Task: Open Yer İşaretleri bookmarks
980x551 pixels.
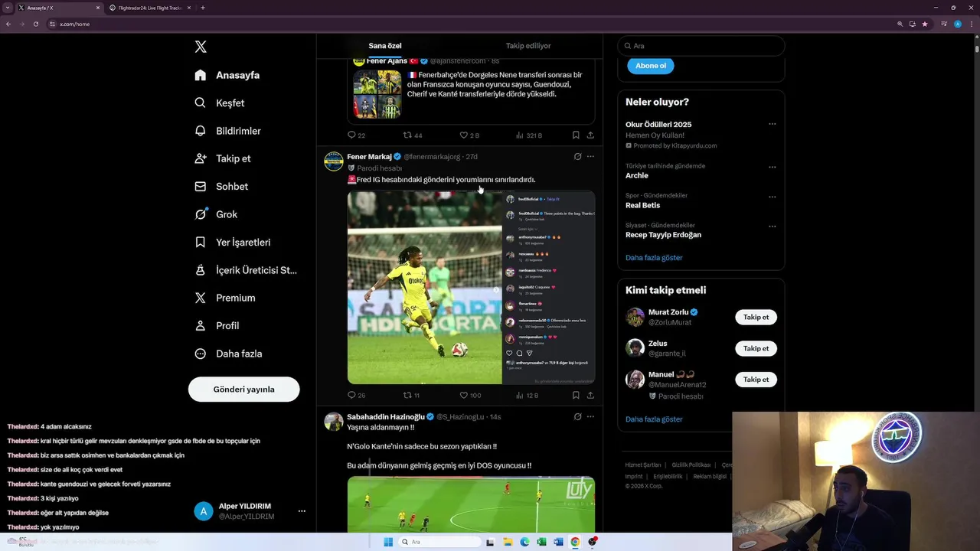Action: (233, 242)
